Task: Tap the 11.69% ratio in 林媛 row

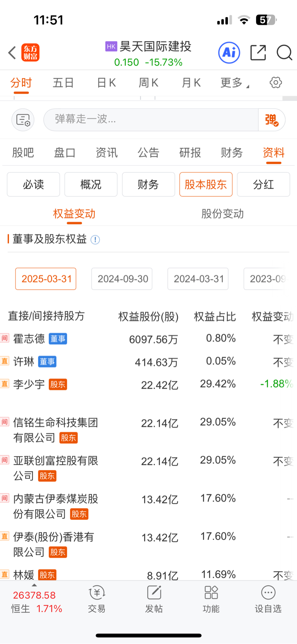Action: coord(218,574)
